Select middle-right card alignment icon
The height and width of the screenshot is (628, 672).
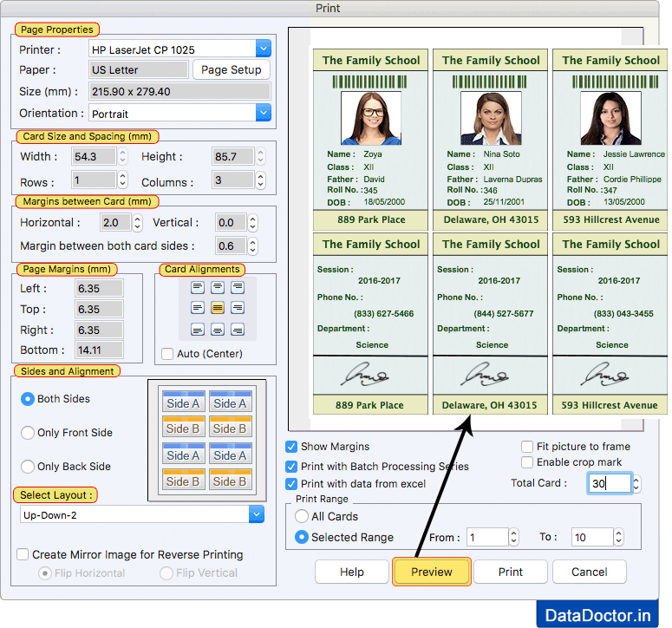pos(238,308)
